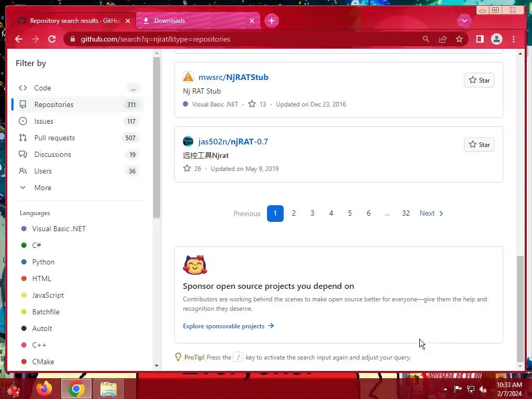Filter results by Repositories
Image resolution: width=532 pixels, height=399 pixels.
pos(78,104)
